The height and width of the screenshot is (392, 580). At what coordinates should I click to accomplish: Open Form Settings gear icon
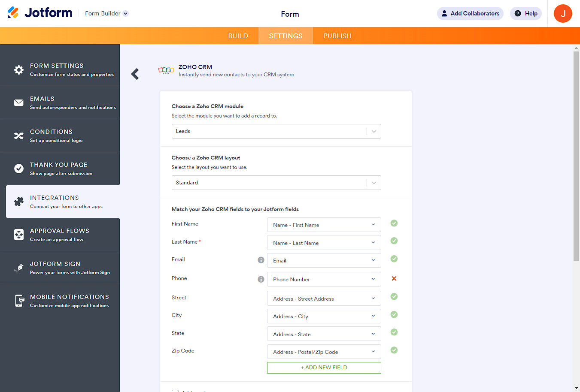click(19, 70)
